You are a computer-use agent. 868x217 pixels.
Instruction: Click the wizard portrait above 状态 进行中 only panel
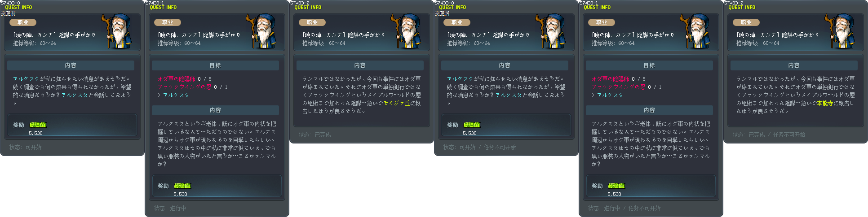tap(263, 30)
